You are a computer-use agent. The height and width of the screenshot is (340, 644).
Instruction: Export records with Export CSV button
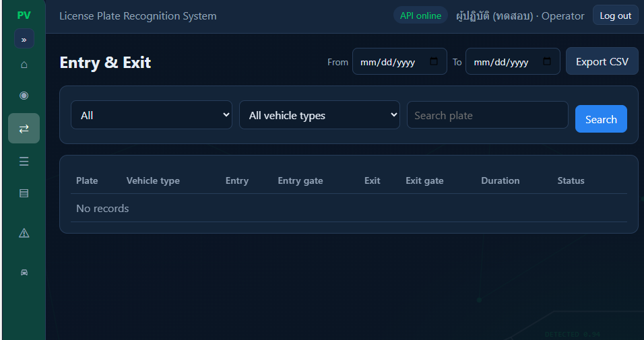[602, 61]
